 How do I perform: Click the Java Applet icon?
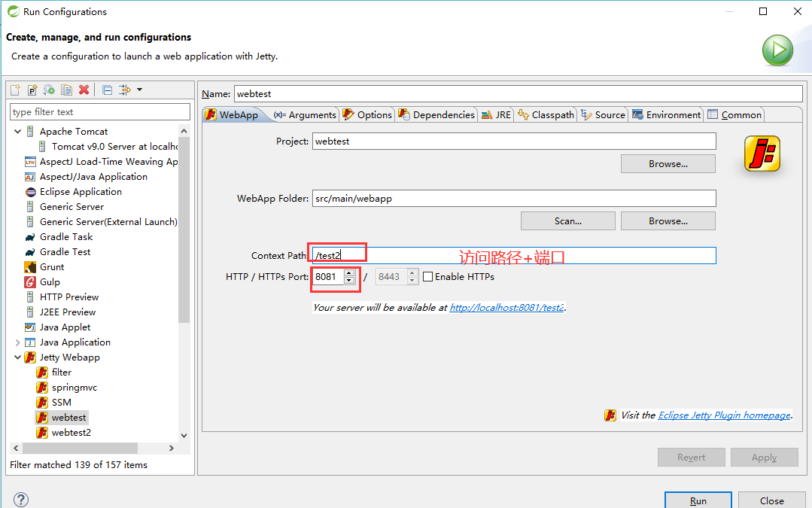point(30,327)
